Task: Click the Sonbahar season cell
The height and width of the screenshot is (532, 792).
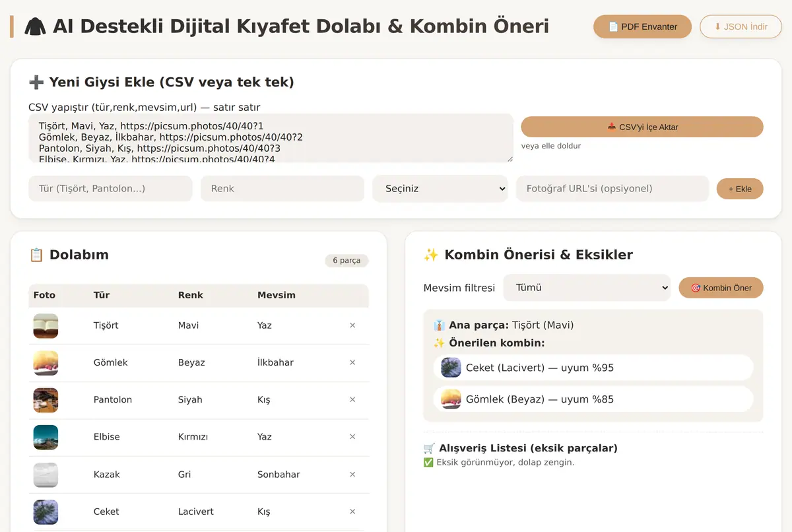Action: click(x=279, y=474)
